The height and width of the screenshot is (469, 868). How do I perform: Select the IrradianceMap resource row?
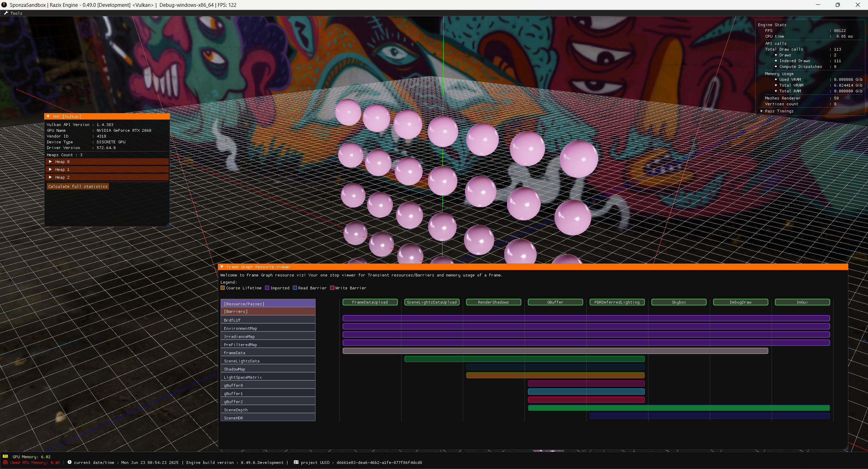tap(268, 336)
